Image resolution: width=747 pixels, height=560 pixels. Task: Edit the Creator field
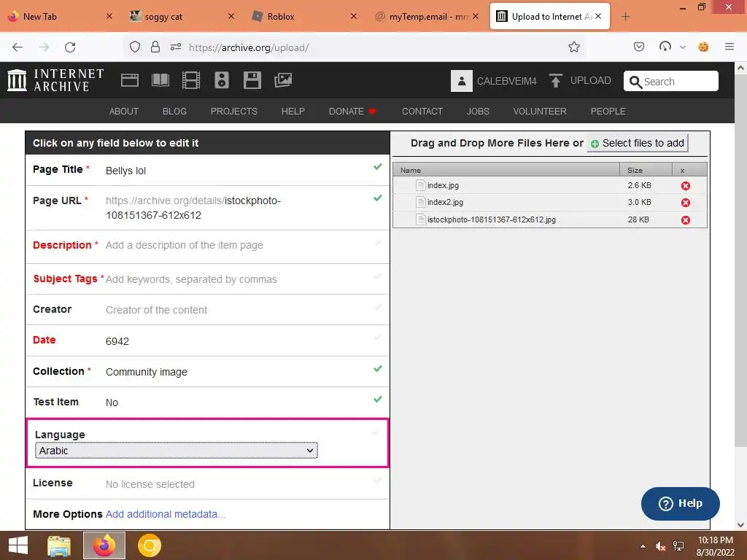[x=208, y=309]
